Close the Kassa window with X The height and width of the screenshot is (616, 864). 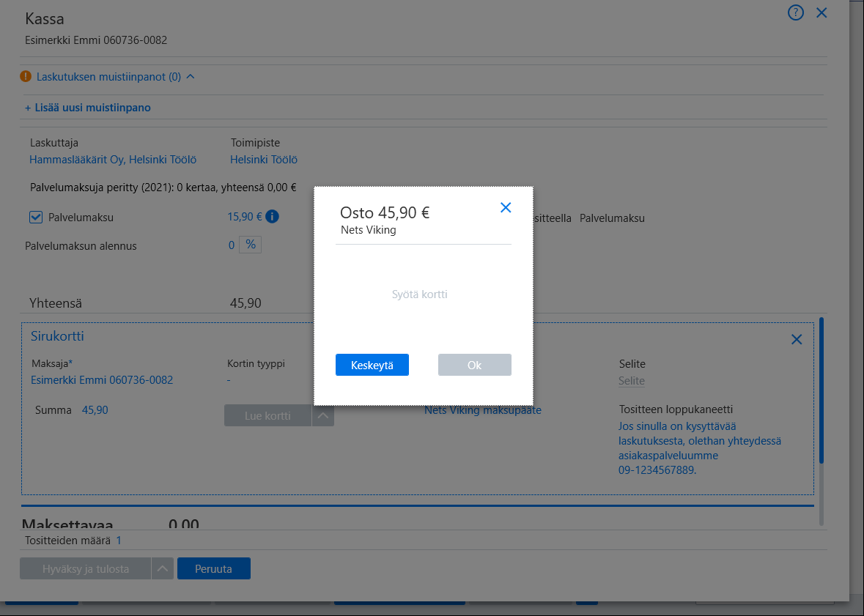(x=821, y=12)
